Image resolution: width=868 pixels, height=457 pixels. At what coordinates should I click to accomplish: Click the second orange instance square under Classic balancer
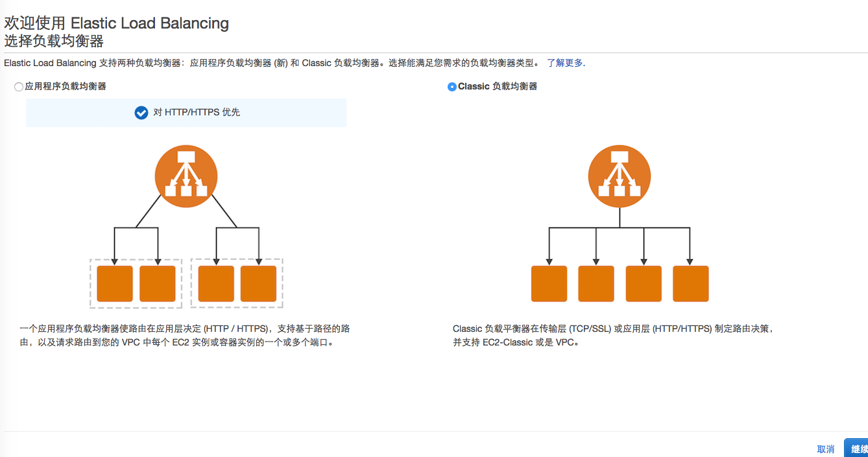[x=596, y=283]
